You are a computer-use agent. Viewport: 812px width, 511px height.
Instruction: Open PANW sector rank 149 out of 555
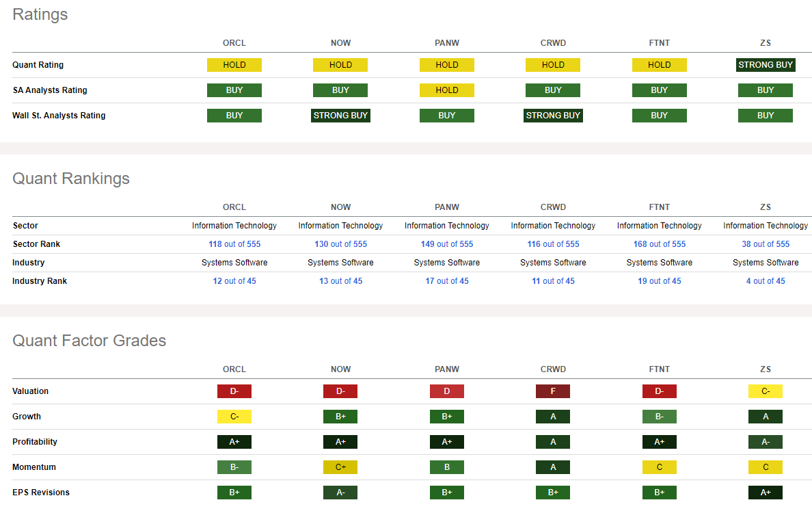click(447, 244)
